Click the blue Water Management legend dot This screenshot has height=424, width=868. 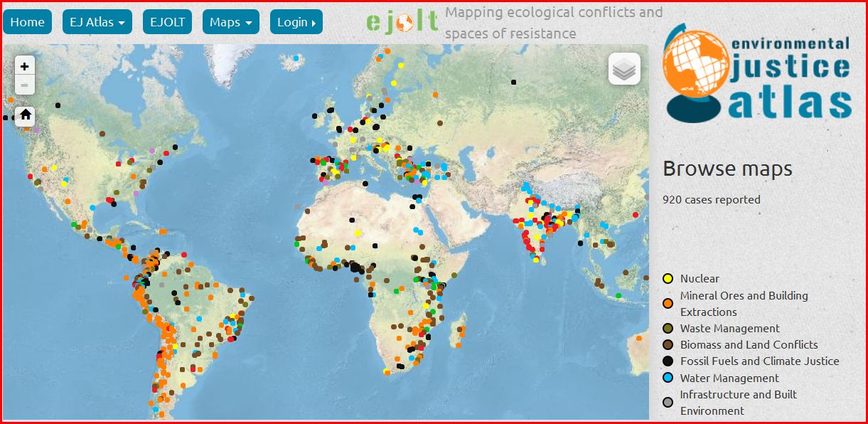[x=668, y=378]
